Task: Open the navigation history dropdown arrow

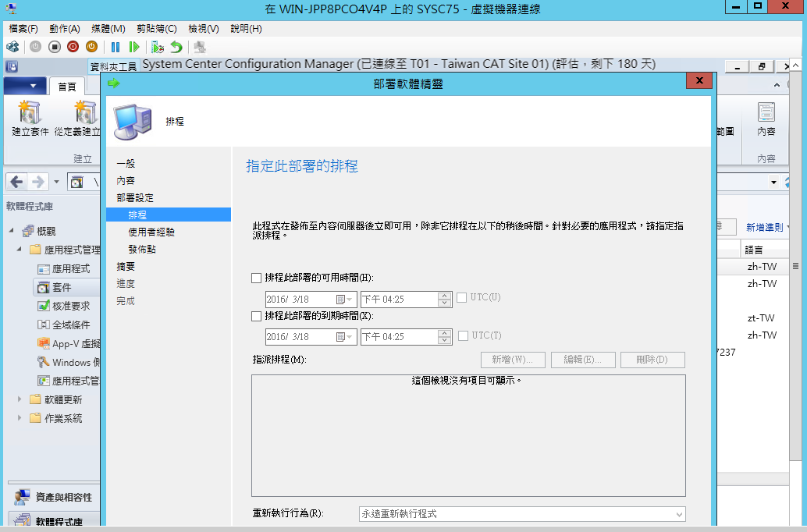Action: [x=56, y=182]
